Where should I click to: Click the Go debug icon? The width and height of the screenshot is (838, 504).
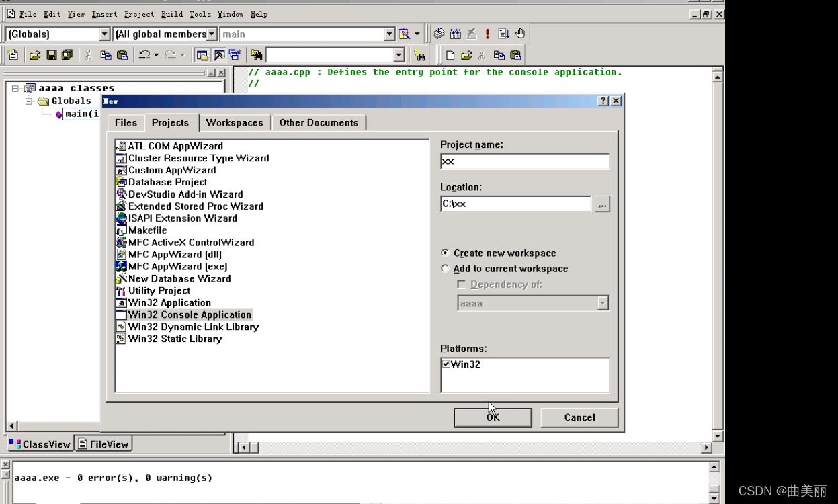[x=503, y=34]
